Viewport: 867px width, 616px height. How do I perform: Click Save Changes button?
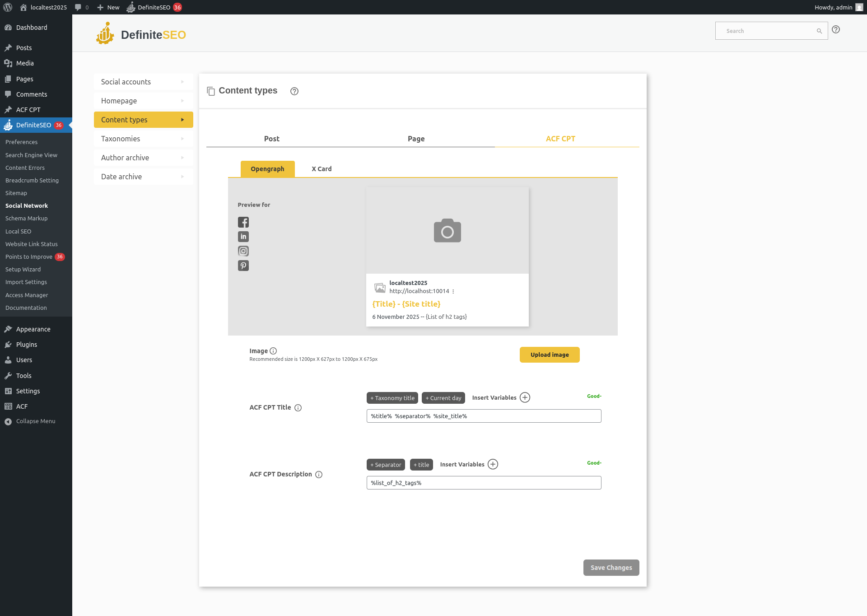click(x=611, y=568)
